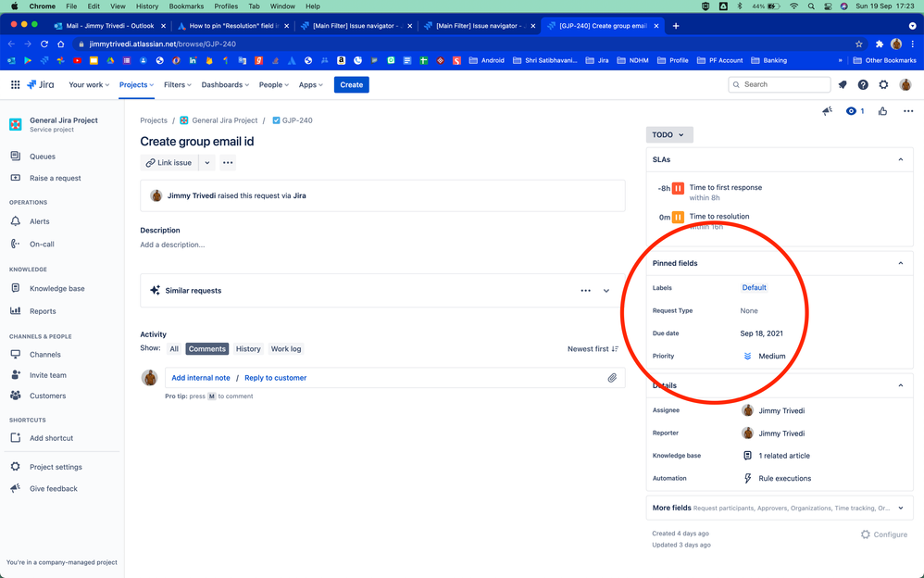Bookmark this page with the star icon
Screen dimensions: 924x578
coord(858,44)
